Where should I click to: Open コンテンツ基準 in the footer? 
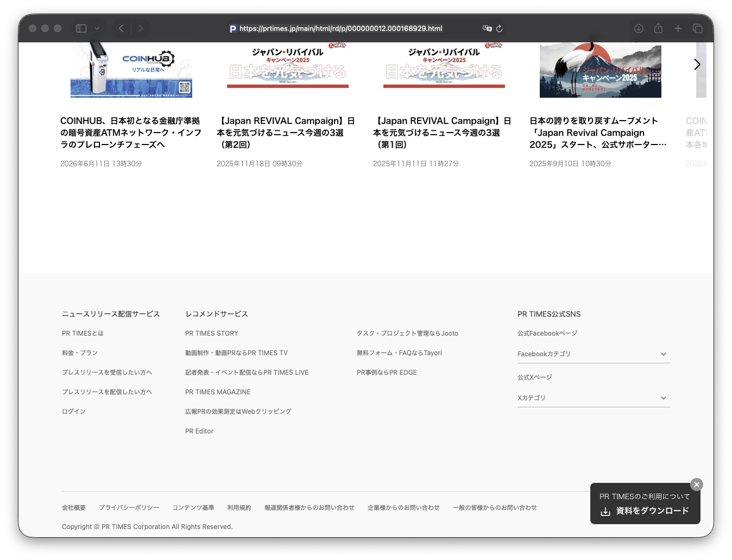tap(193, 508)
